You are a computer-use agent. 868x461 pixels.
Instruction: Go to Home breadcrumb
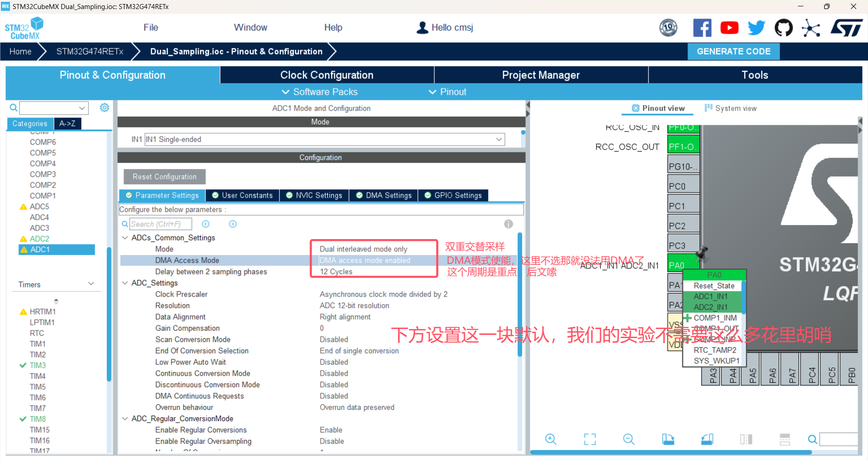click(20, 52)
